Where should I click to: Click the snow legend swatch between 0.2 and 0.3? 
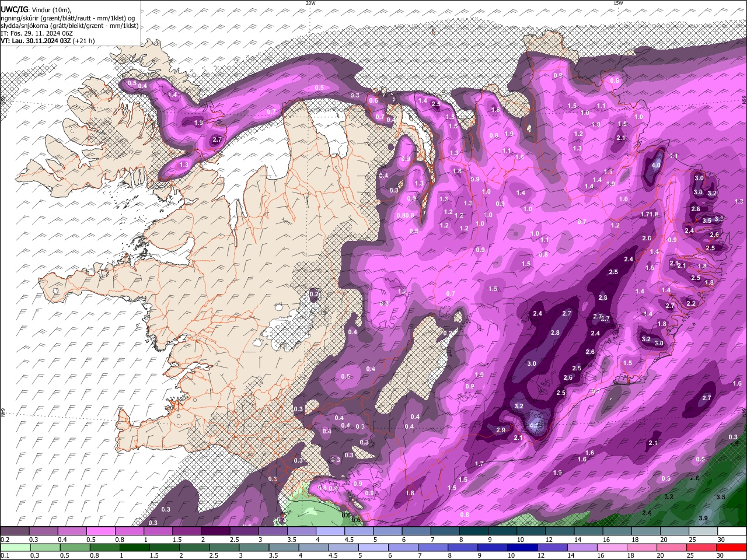[x=15, y=531]
